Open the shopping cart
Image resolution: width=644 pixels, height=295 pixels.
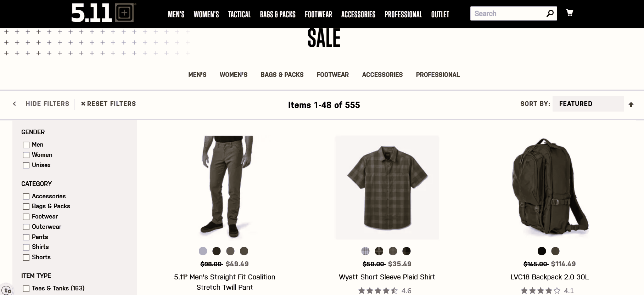(x=570, y=13)
